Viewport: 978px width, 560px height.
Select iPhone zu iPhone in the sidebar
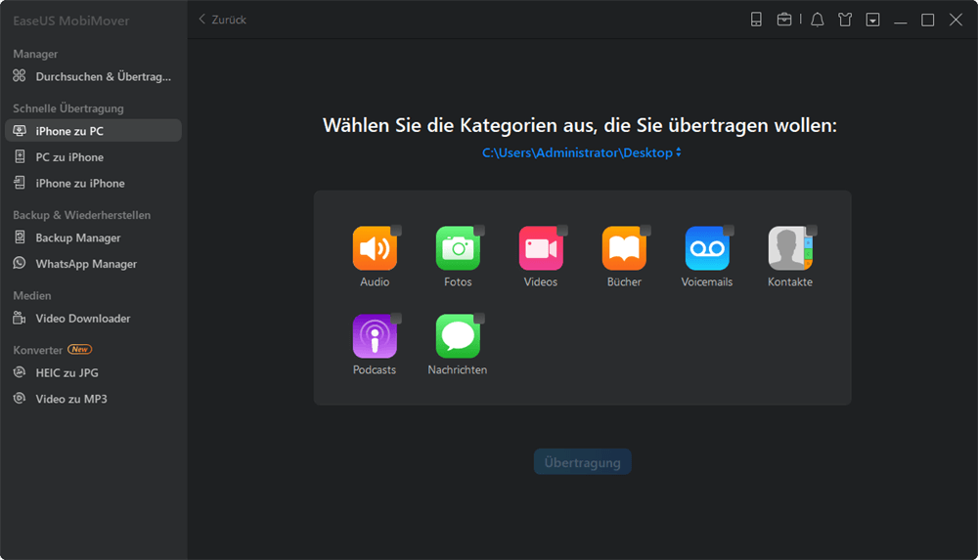(93, 184)
